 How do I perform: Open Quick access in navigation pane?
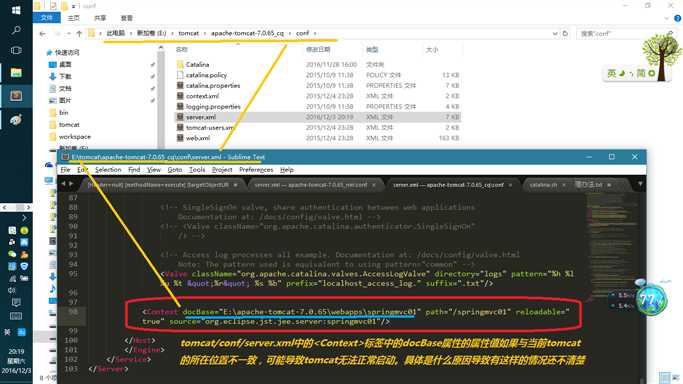click(67, 52)
